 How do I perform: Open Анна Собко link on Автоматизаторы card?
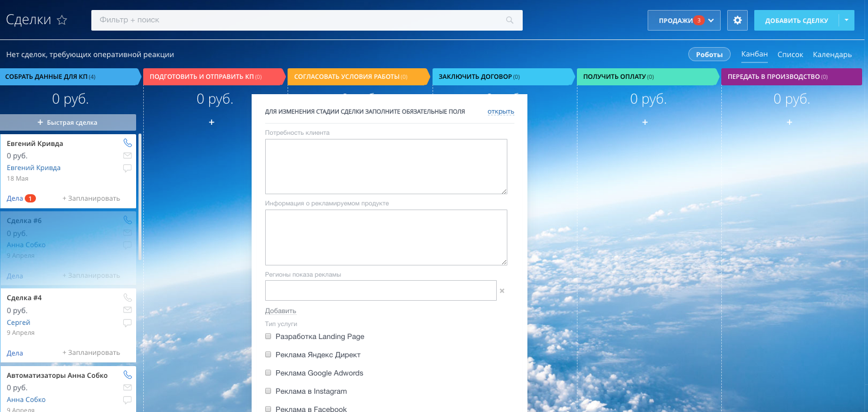[26, 400]
